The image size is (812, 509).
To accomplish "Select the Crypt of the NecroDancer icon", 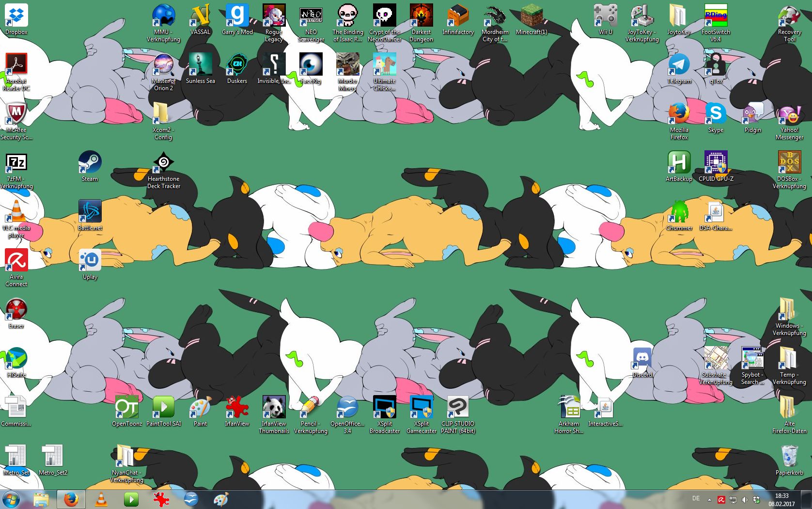I will [x=384, y=23].
